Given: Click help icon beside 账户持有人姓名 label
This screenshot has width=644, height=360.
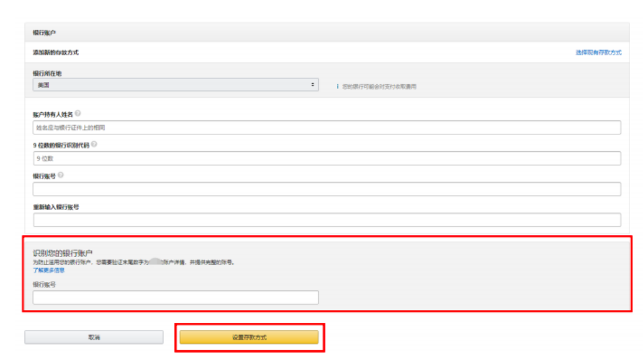Looking at the screenshot, I should coord(77,114).
